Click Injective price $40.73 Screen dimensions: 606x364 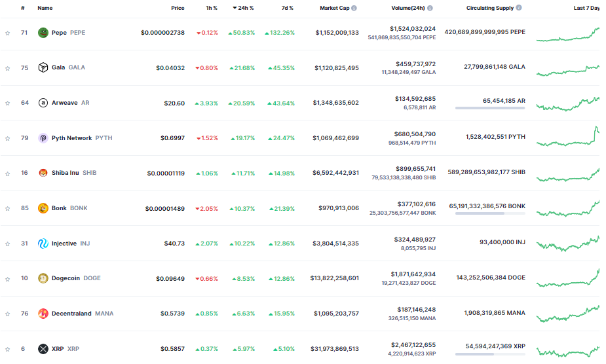coord(174,244)
